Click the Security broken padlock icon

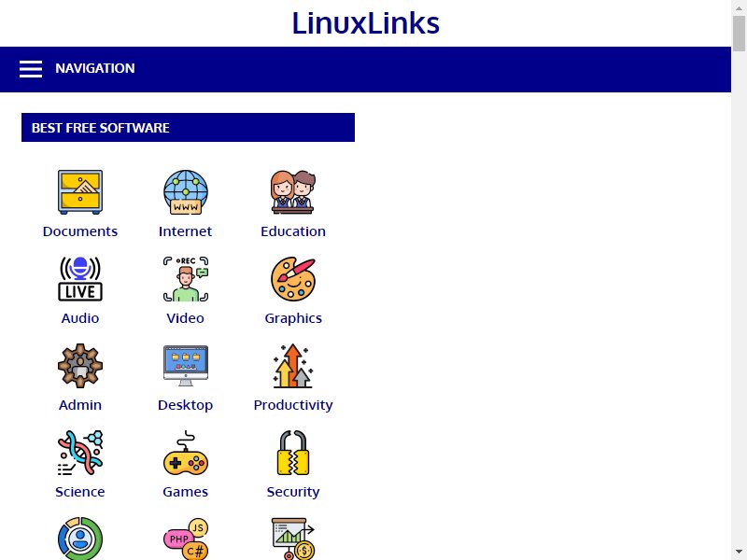tap(293, 453)
